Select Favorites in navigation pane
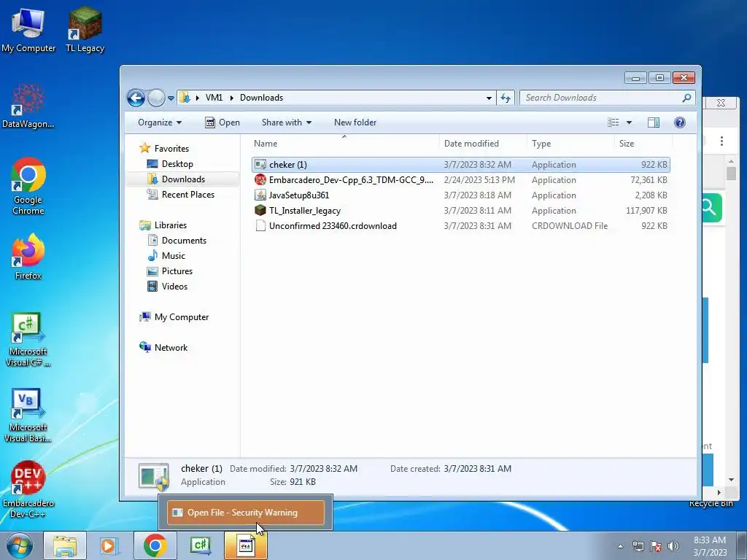747x560 pixels. (x=164, y=149)
